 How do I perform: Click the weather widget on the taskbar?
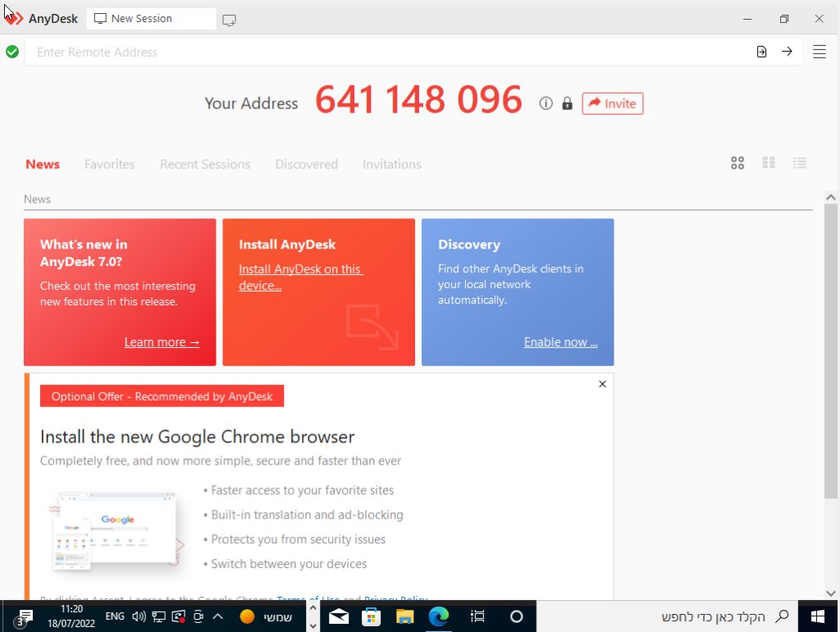coord(266,617)
